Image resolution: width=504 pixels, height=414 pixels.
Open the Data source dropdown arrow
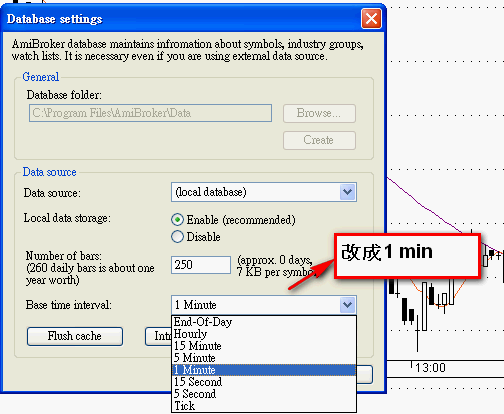coord(348,192)
